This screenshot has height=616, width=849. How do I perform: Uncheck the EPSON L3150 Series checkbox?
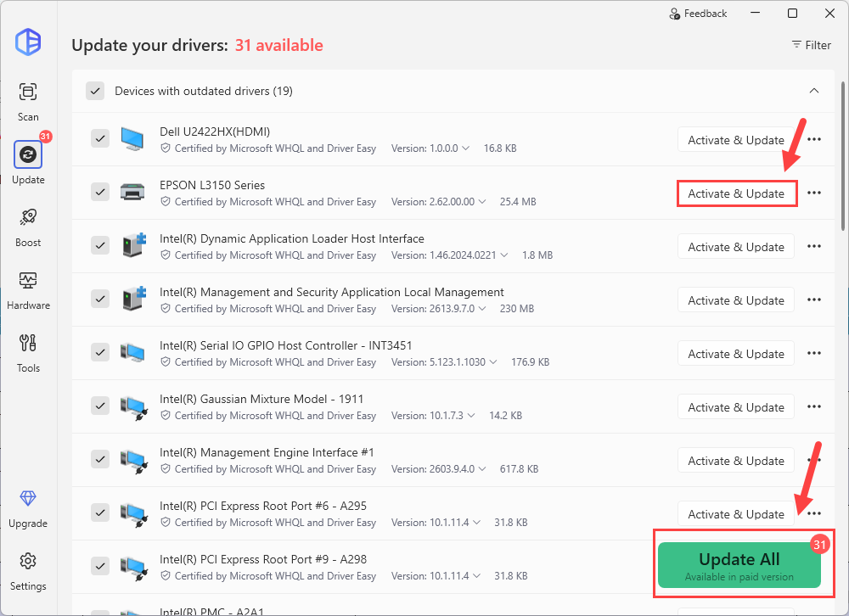100,192
